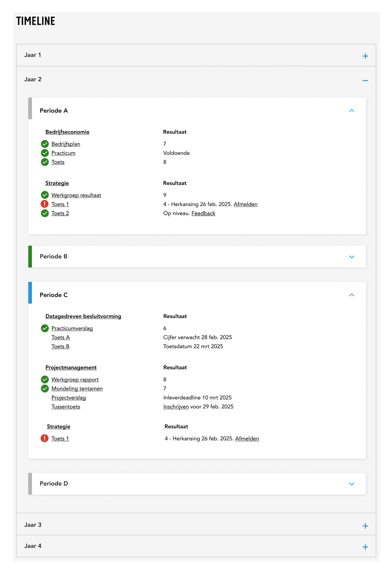Click green checkmark beside Werkgroep resultaat
Viewport: 392px width, 574px height.
coord(45,195)
